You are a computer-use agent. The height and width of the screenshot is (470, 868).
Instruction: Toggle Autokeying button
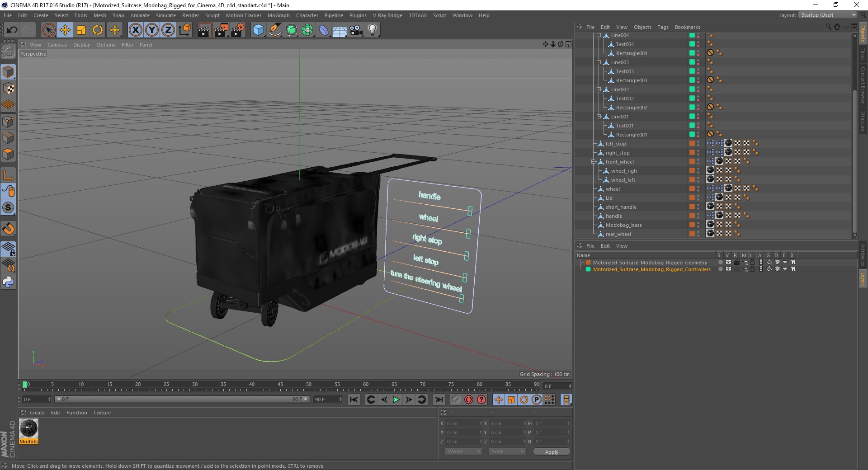point(469,399)
